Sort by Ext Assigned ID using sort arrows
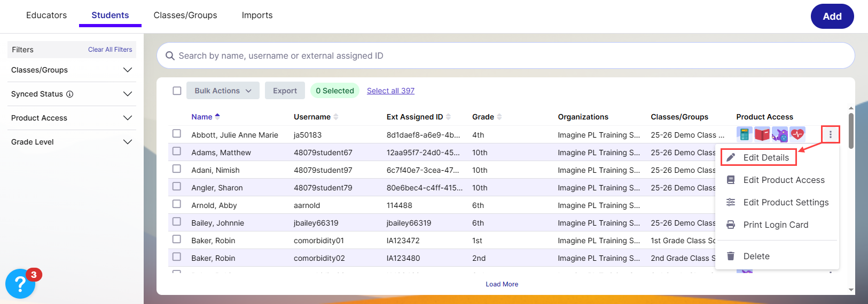Viewport: 868px width, 304px height. click(448, 117)
